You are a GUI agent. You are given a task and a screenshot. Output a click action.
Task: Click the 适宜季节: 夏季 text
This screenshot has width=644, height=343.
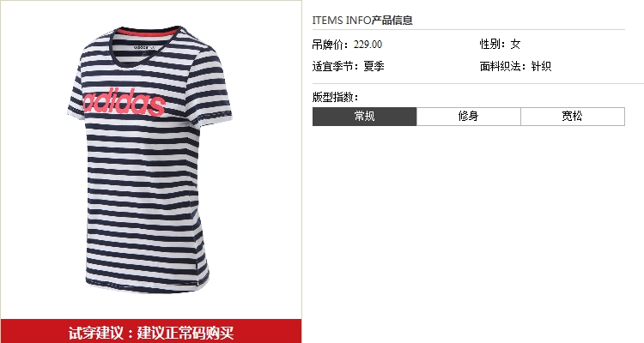click(x=349, y=66)
